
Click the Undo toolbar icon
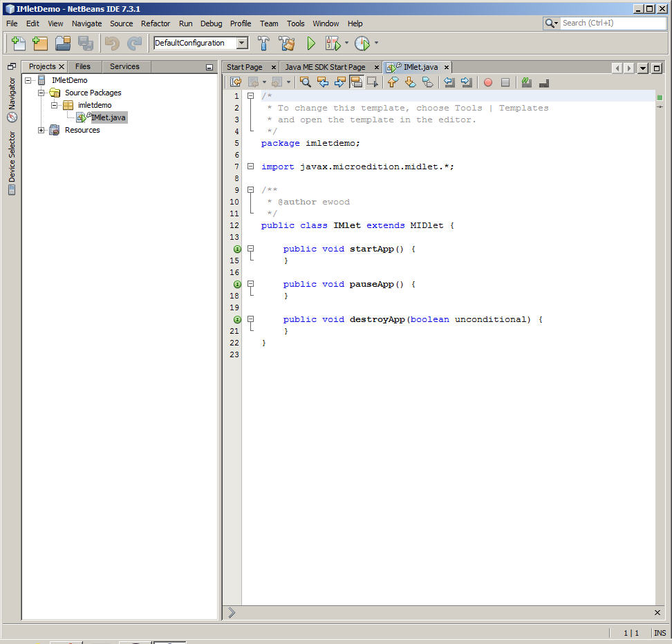tap(112, 43)
